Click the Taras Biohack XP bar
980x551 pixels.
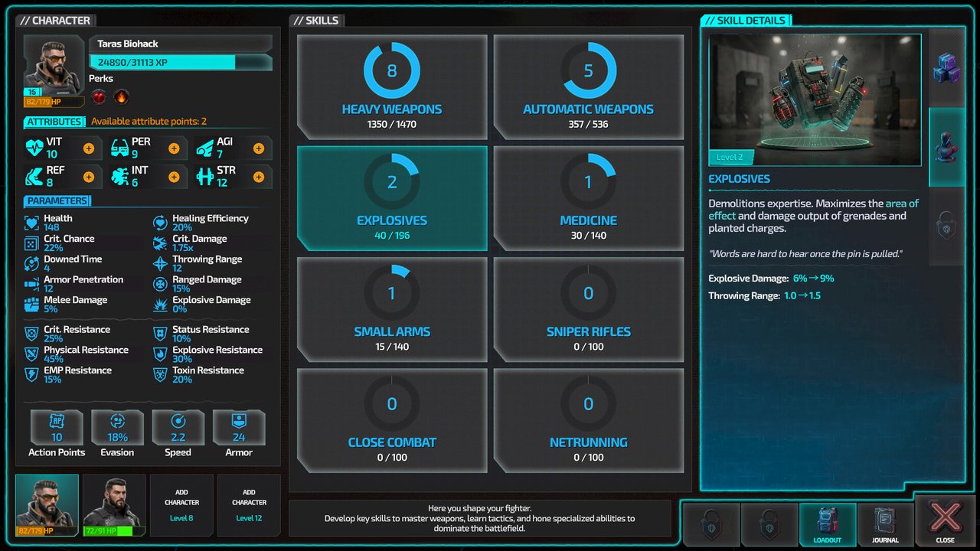pos(181,62)
